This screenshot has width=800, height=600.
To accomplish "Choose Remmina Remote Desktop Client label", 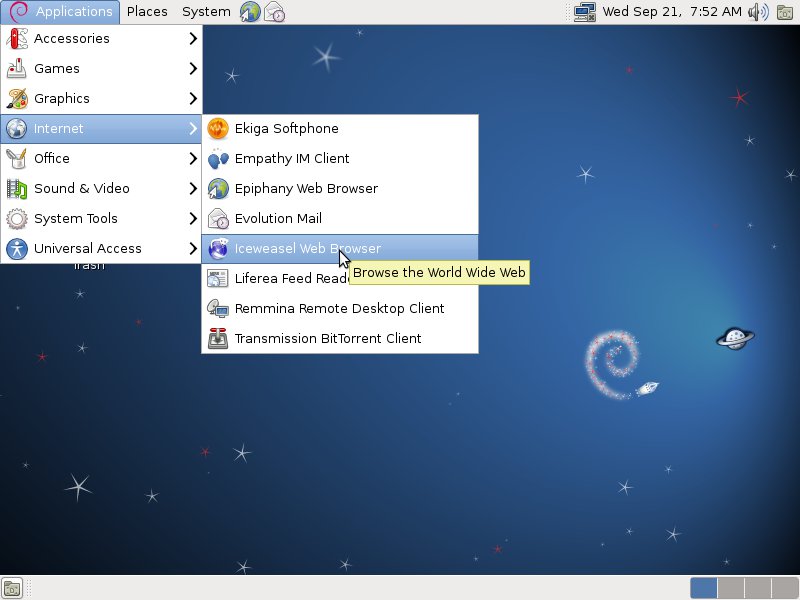I will (339, 309).
